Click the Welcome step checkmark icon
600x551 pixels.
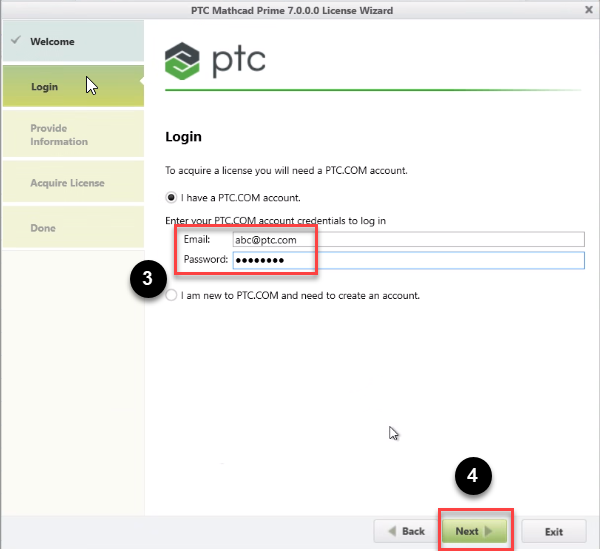coord(16,40)
